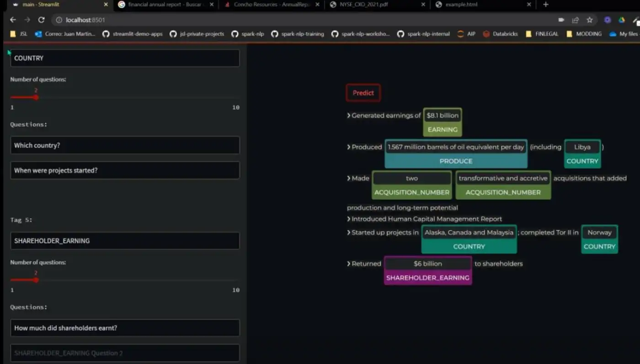This screenshot has height=364, width=640.
Task: Open spark-nlp-training GitHub bookmark
Action: 298,34
